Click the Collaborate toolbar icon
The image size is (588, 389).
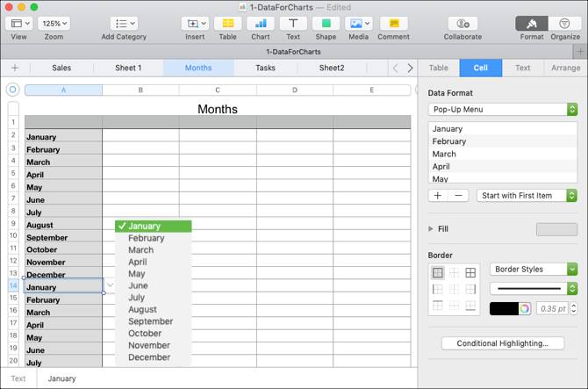[463, 23]
